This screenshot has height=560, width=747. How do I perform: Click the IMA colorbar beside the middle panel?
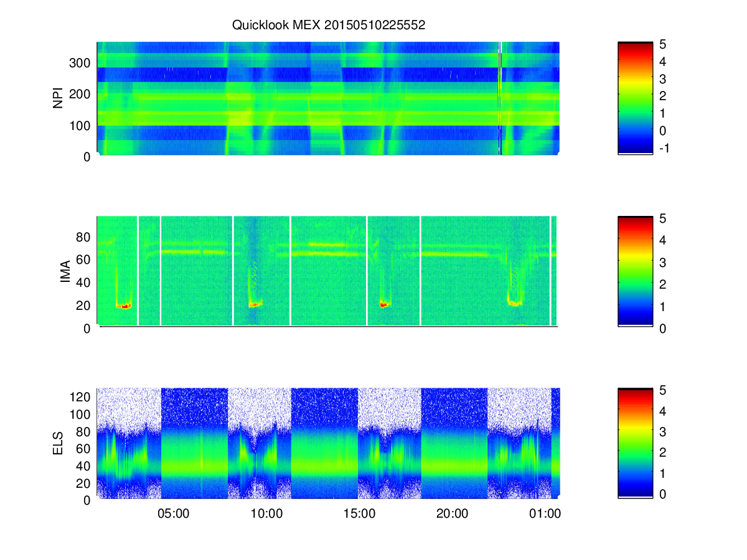(635, 271)
